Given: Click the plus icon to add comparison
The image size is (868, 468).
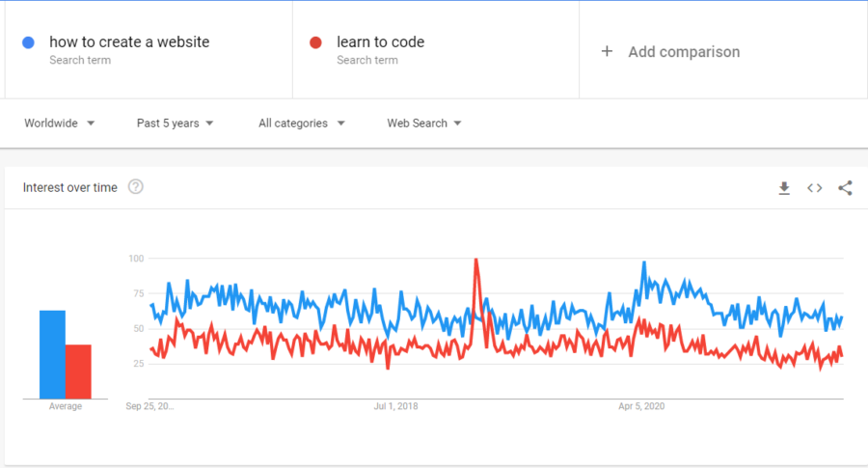Looking at the screenshot, I should [x=607, y=51].
